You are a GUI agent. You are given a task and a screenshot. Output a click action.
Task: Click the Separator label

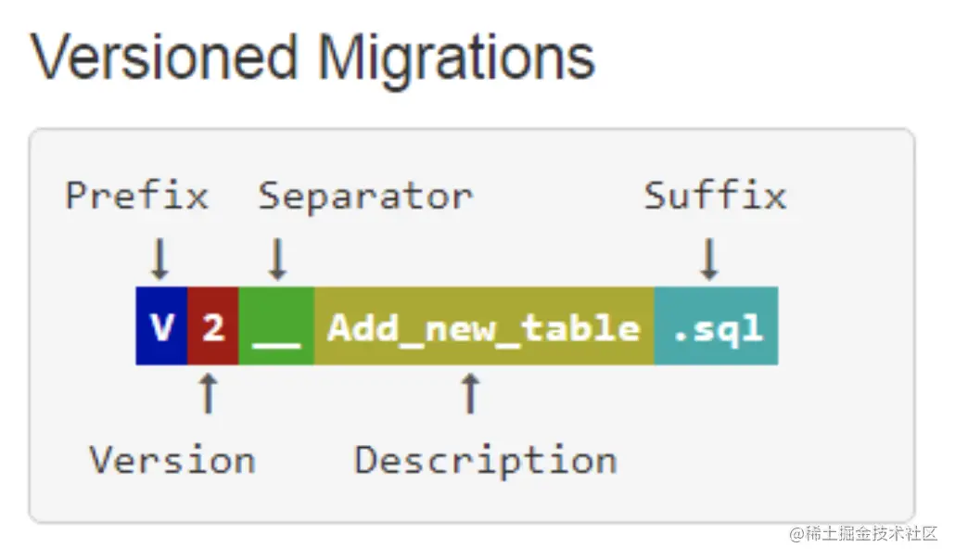(x=365, y=197)
